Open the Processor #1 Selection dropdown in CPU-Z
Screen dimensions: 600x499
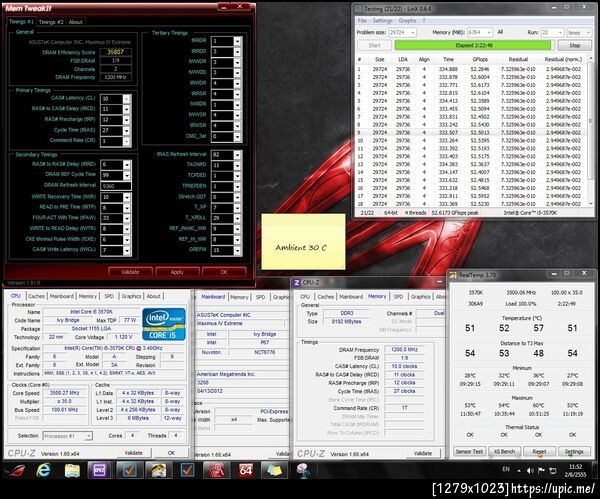coord(88,436)
